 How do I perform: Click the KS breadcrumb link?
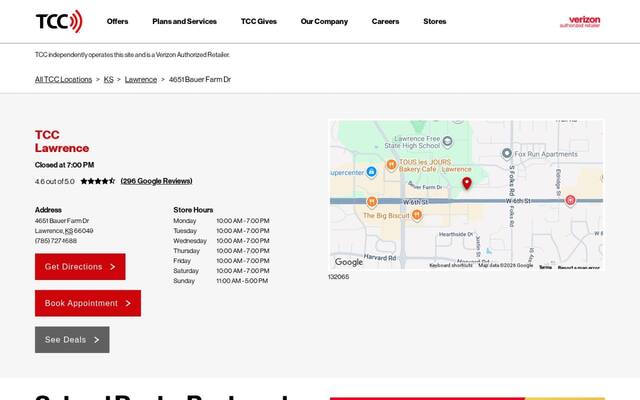click(x=109, y=80)
